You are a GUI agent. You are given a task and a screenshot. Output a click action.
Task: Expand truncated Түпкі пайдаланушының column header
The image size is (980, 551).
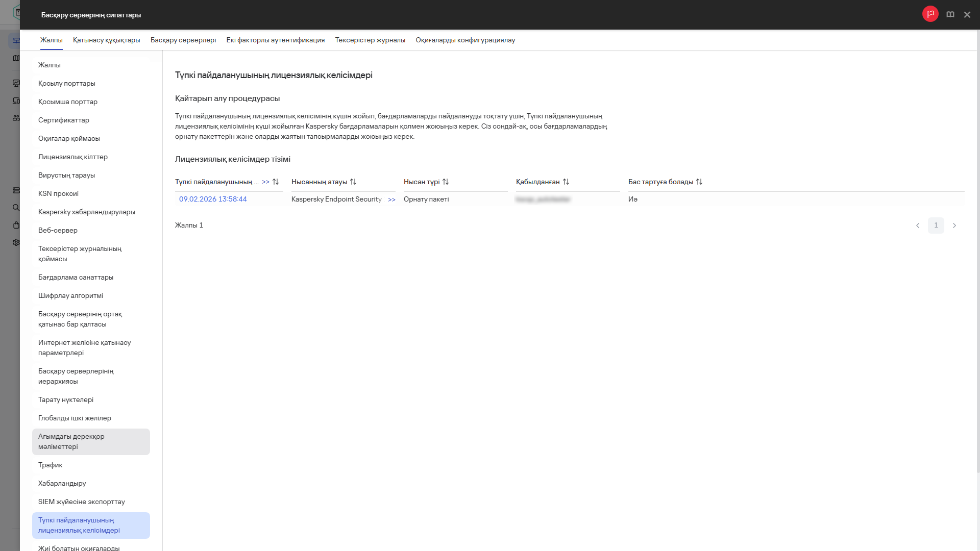click(x=265, y=182)
